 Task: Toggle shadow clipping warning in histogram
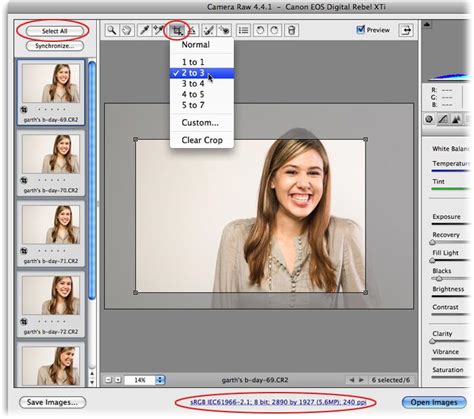[x=427, y=24]
